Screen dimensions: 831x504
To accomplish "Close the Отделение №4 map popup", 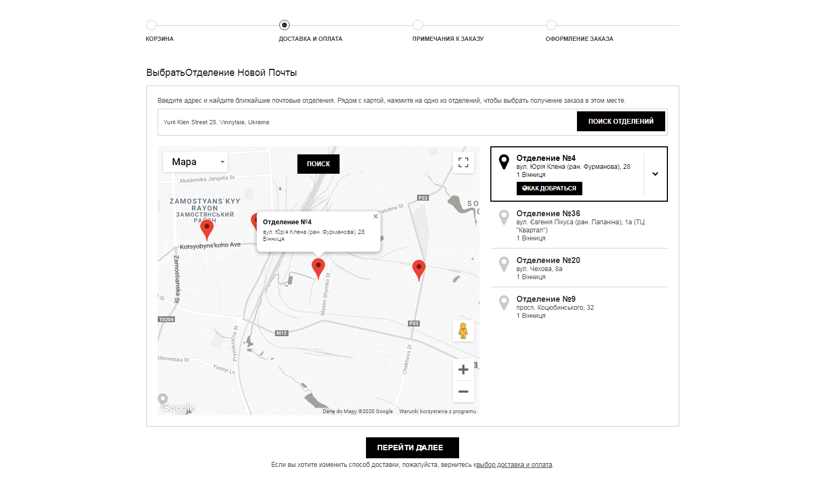I will point(376,216).
